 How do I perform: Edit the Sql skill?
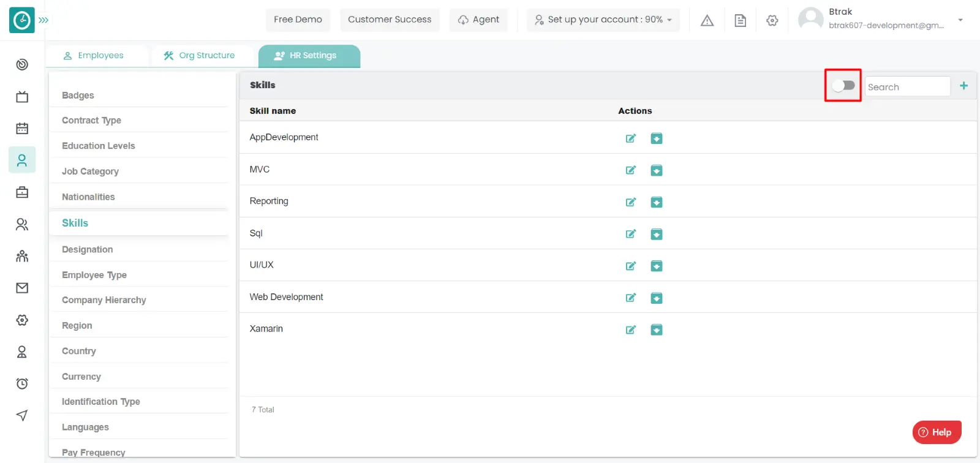(x=630, y=234)
